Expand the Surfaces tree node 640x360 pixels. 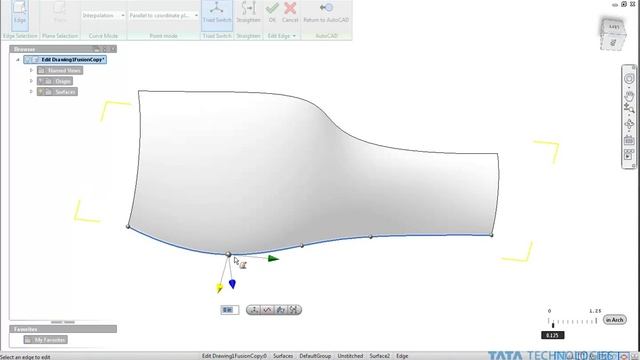coord(31,91)
